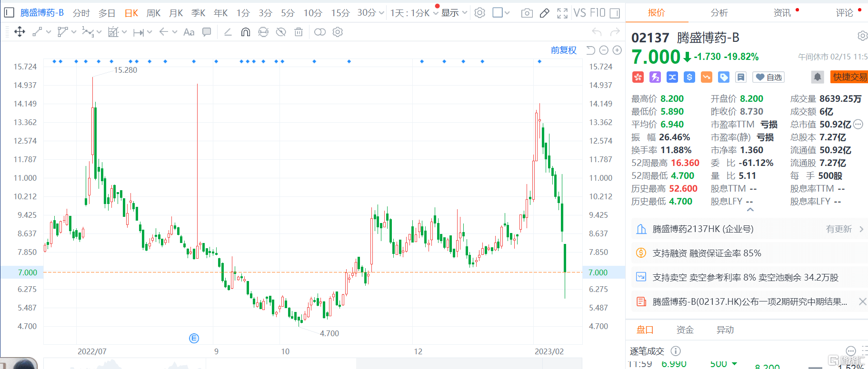The width and height of the screenshot is (868, 369).
Task: Open the text annotation Aa tool
Action: pyautogui.click(x=189, y=32)
